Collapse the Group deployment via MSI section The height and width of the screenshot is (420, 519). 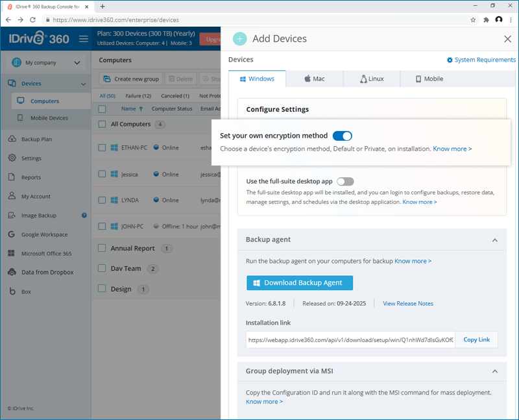tap(495, 371)
